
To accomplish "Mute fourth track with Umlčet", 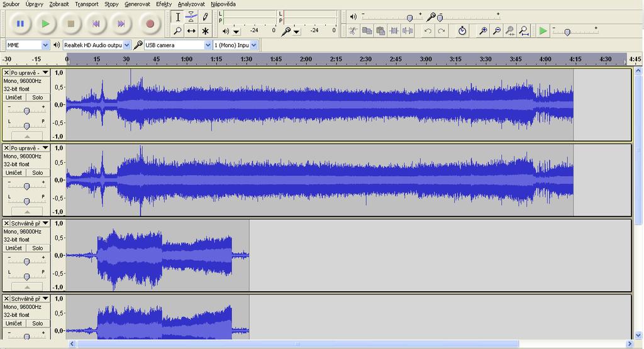I will 14,324.
